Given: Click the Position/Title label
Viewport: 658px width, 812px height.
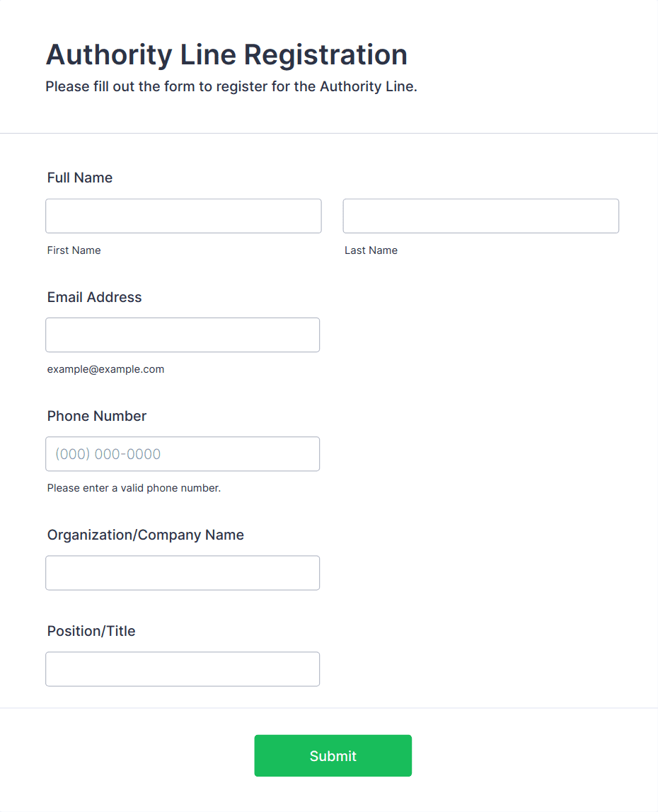Looking at the screenshot, I should (91, 631).
